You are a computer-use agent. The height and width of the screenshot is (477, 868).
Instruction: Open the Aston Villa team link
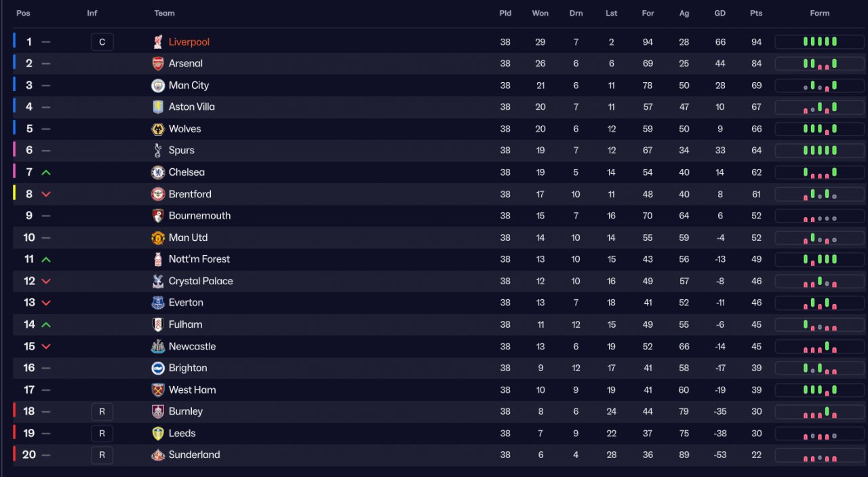pyautogui.click(x=191, y=107)
